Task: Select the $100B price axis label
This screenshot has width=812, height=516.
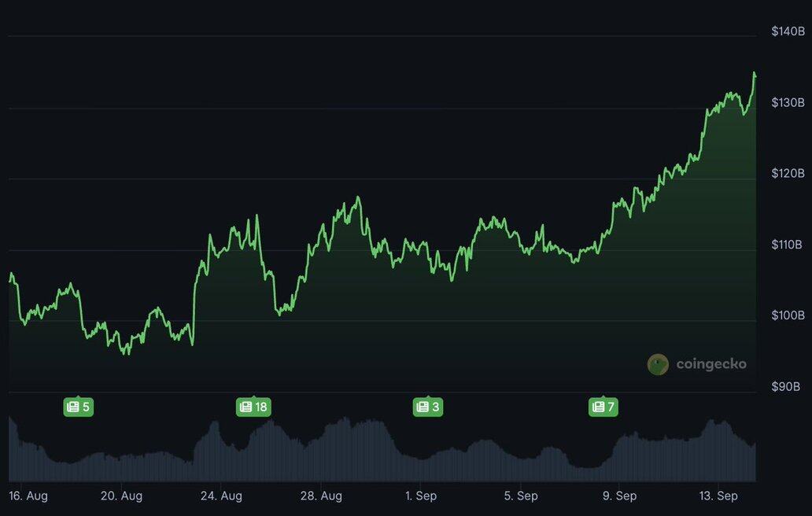Action: click(788, 315)
